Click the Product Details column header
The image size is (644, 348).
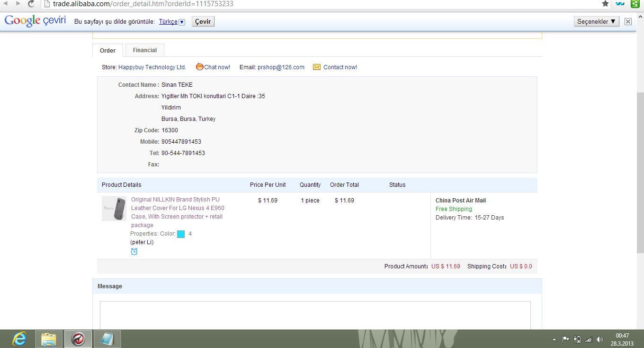(121, 185)
